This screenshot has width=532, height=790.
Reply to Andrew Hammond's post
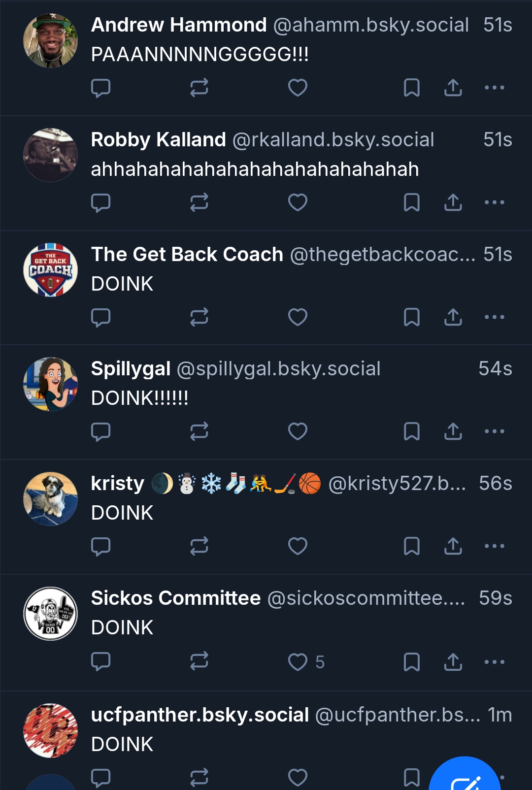(x=100, y=88)
